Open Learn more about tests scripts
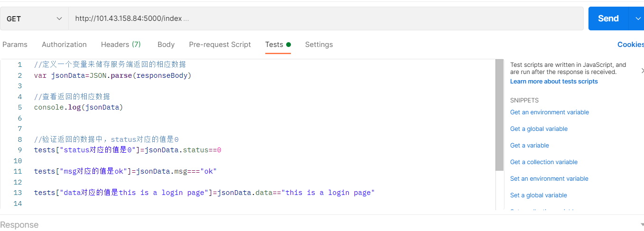This screenshot has width=644, height=231. [x=554, y=82]
